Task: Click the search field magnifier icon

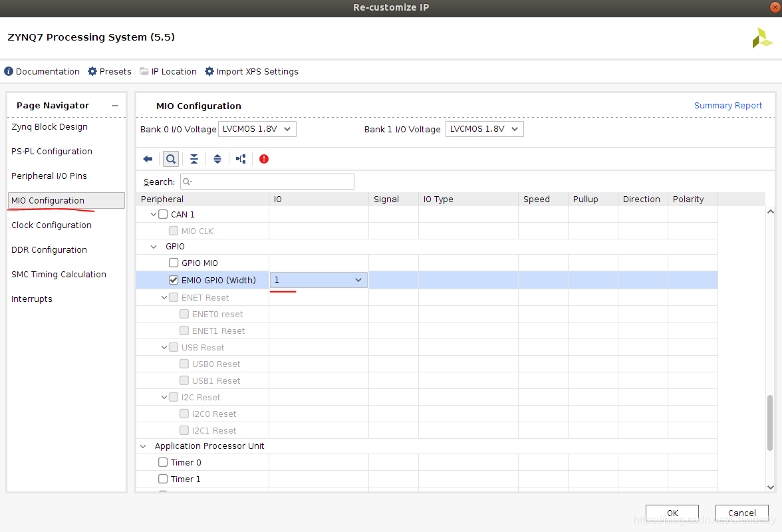Action: pyautogui.click(x=187, y=182)
